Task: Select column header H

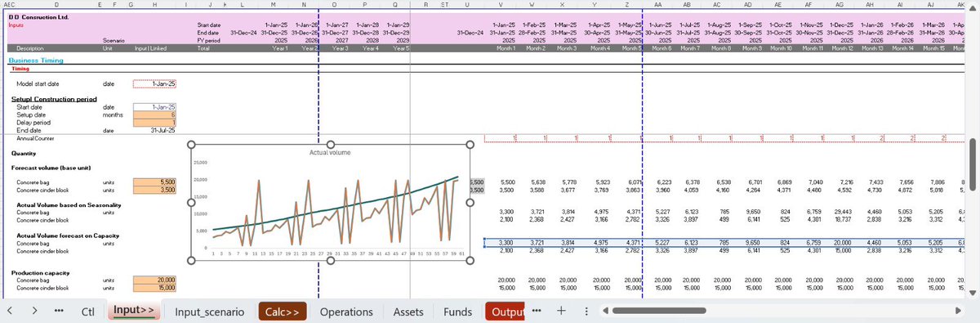Action: click(x=154, y=4)
